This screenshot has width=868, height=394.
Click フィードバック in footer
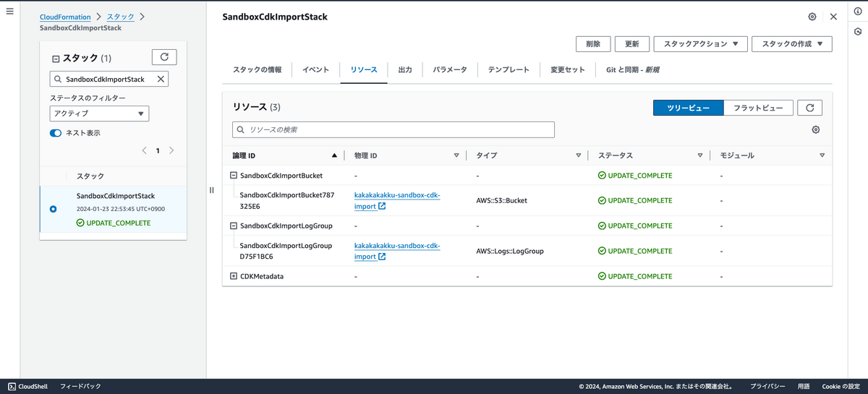click(x=80, y=387)
